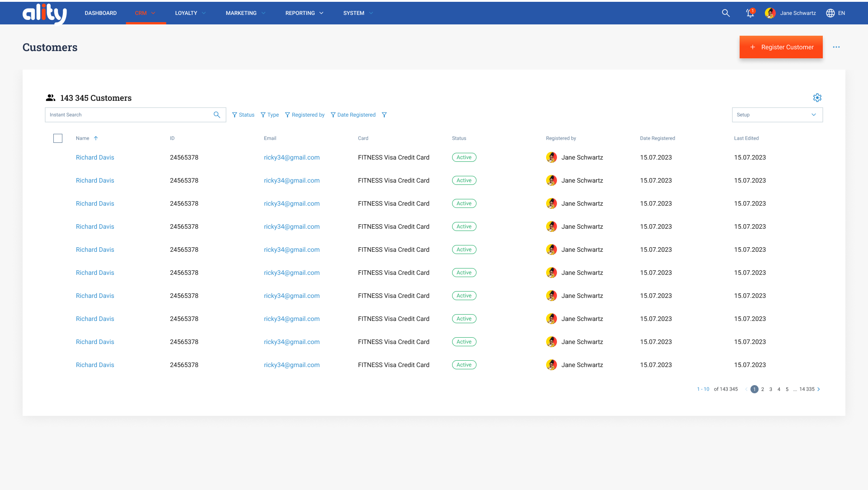The height and width of the screenshot is (490, 868).
Task: Switch language via EN label
Action: 841,13
